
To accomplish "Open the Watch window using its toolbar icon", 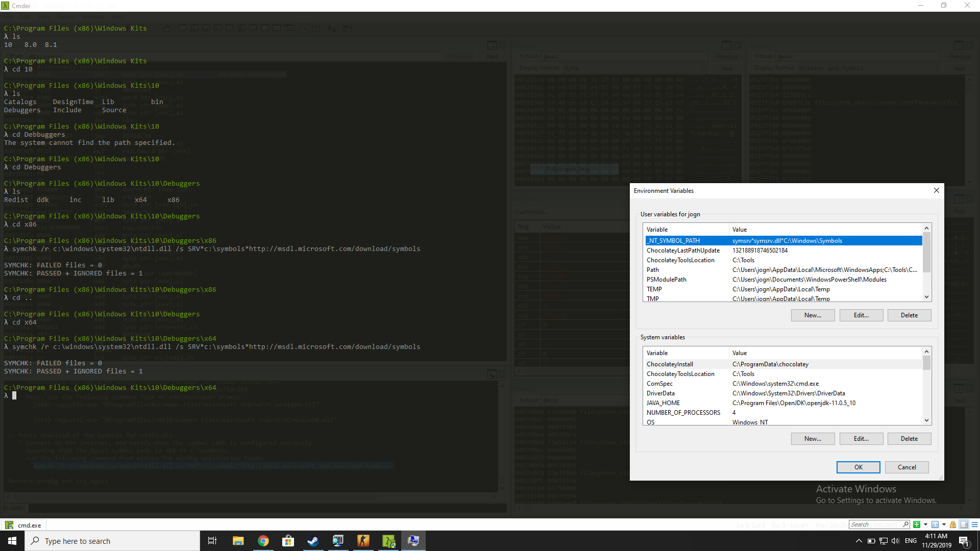I will click(x=194, y=29).
